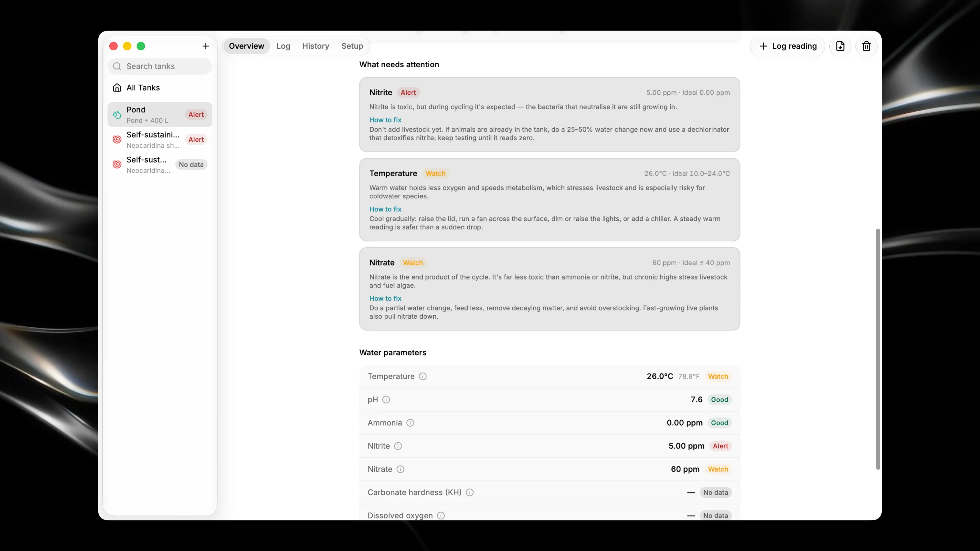Open the Log tab
Viewport: 980px width, 551px height.
point(283,46)
